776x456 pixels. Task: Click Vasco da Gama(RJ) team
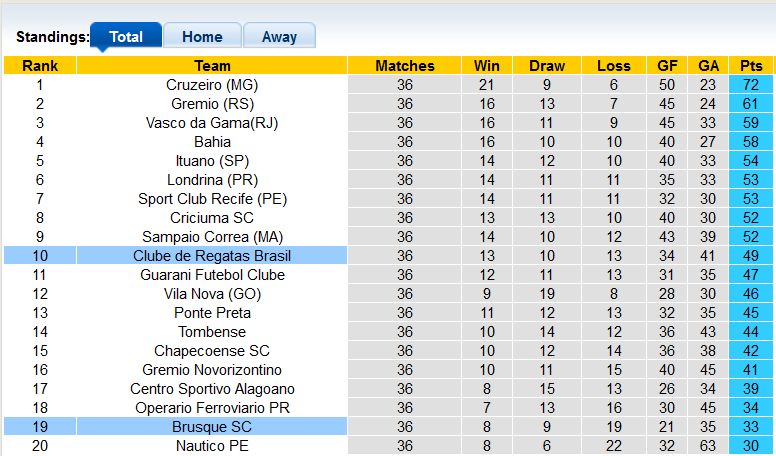[212, 123]
